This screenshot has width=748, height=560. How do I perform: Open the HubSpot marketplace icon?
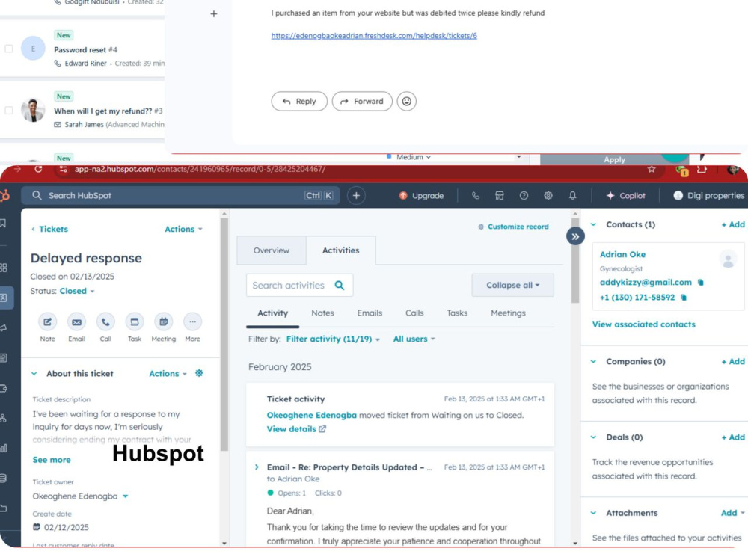click(500, 196)
